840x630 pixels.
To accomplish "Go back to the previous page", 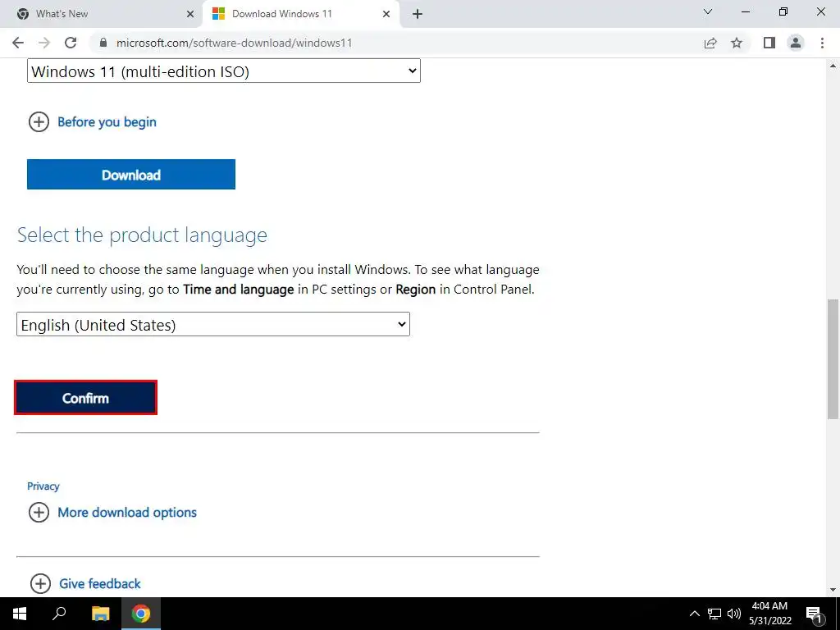I will click(18, 43).
